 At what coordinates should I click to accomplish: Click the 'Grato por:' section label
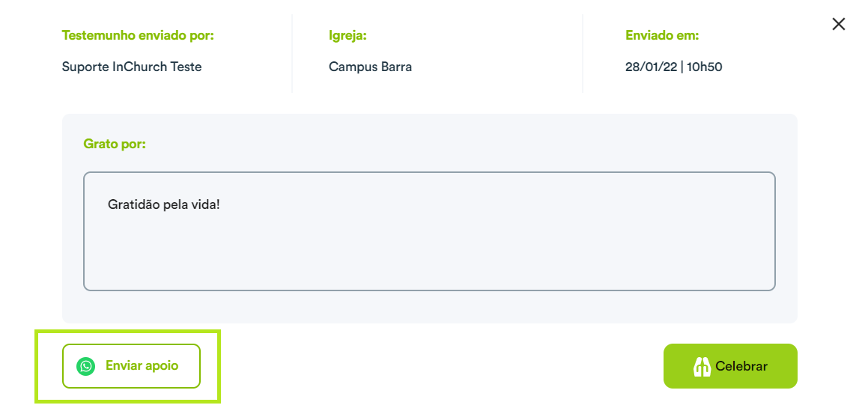click(115, 144)
